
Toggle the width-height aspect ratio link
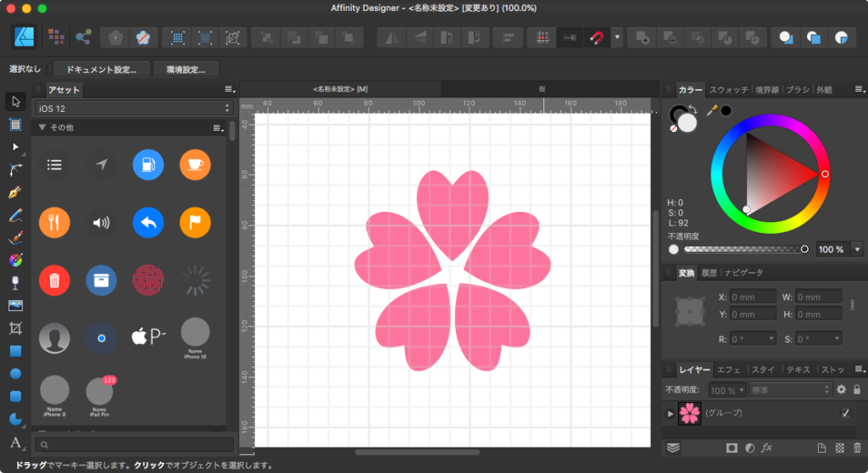(852, 305)
